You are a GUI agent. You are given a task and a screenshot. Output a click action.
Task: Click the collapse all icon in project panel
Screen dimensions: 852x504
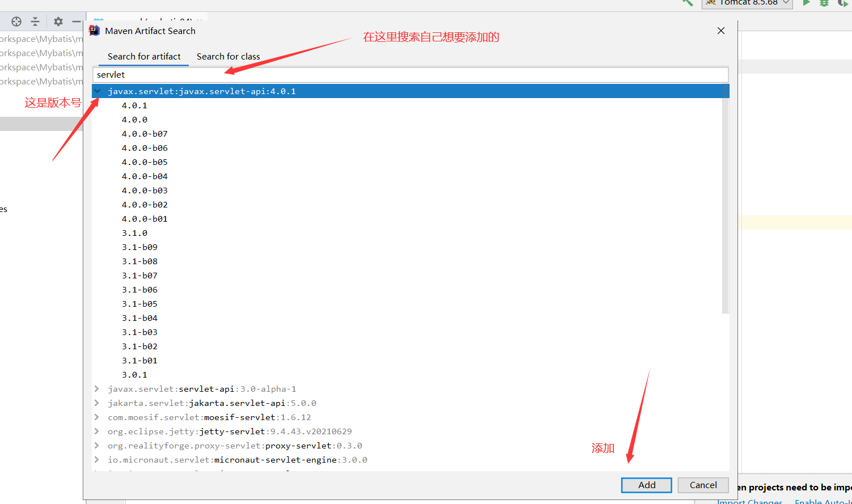[35, 22]
